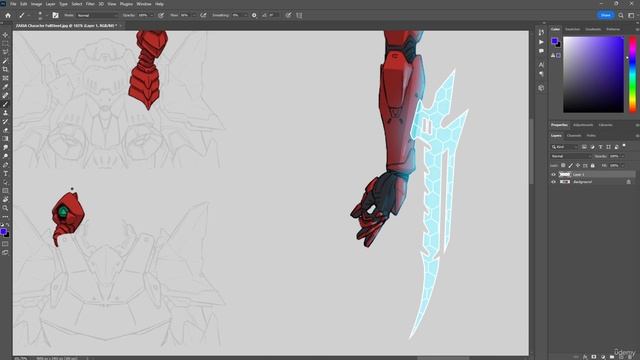The width and height of the screenshot is (640, 360).
Task: Toggle lock image pixels brush icon
Action: click(570, 165)
